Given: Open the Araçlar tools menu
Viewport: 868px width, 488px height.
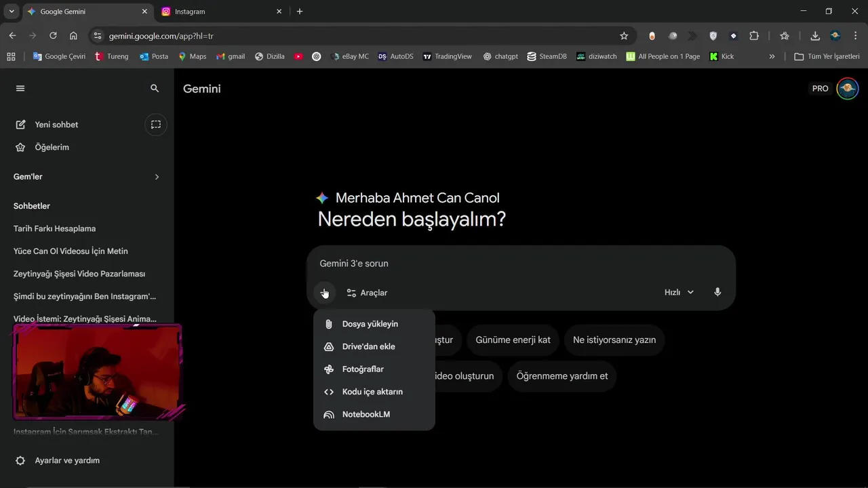Looking at the screenshot, I should tap(367, 293).
